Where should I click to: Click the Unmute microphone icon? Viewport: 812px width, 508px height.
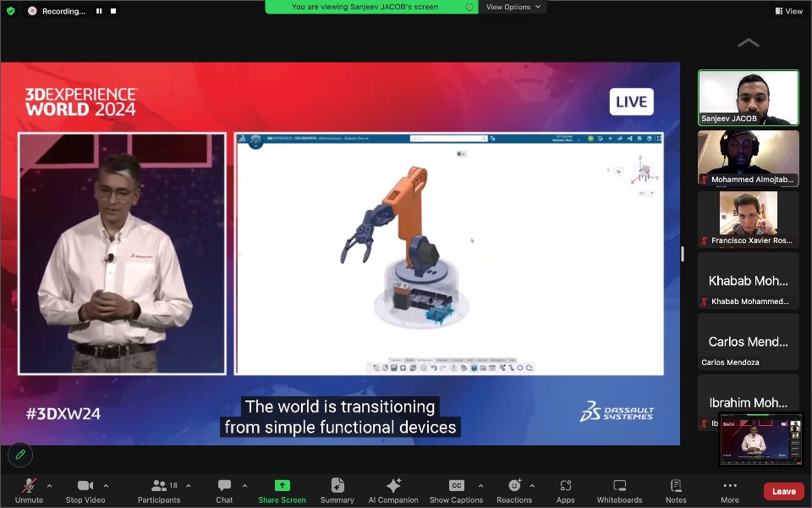[29, 486]
